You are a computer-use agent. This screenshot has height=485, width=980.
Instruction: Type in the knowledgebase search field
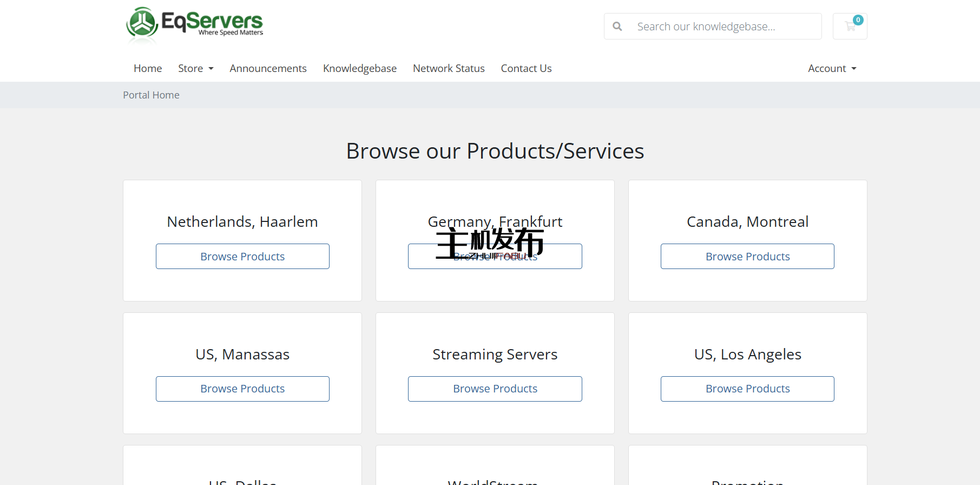720,27
